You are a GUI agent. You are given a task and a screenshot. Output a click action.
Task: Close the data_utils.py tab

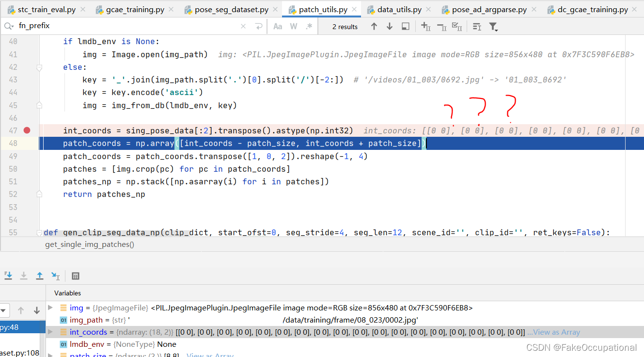pyautogui.click(x=429, y=9)
